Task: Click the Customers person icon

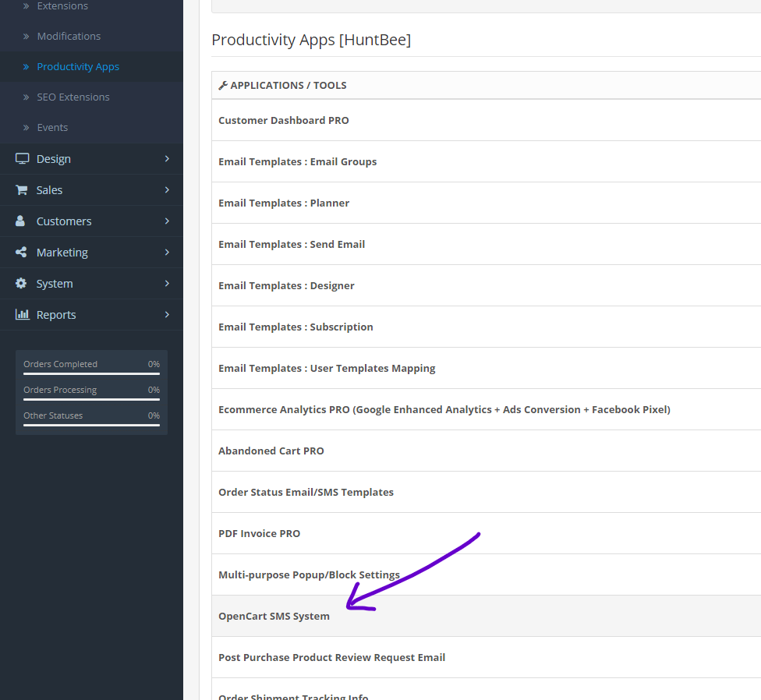Action: [20, 221]
